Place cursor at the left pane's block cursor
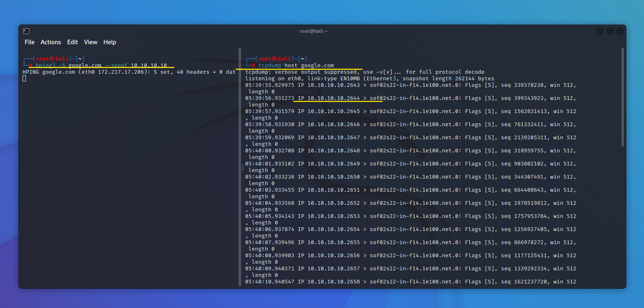 (24, 79)
